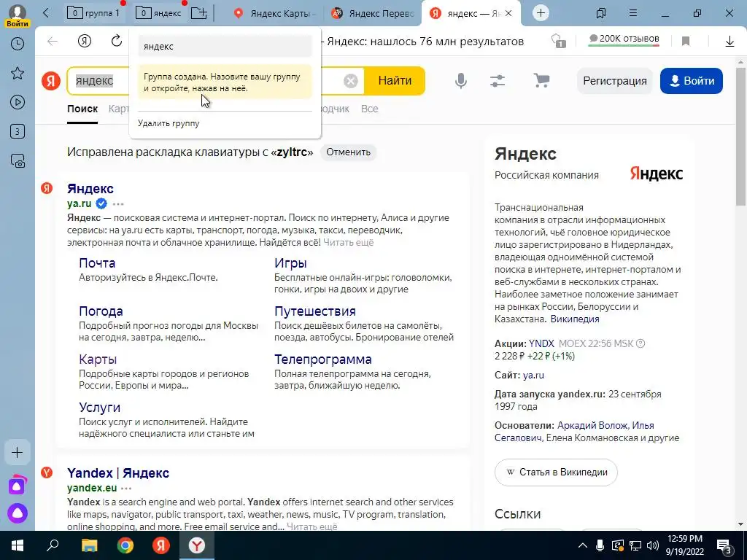The width and height of the screenshot is (747, 560).
Task: Go back with the back arrow
Action: (53, 42)
